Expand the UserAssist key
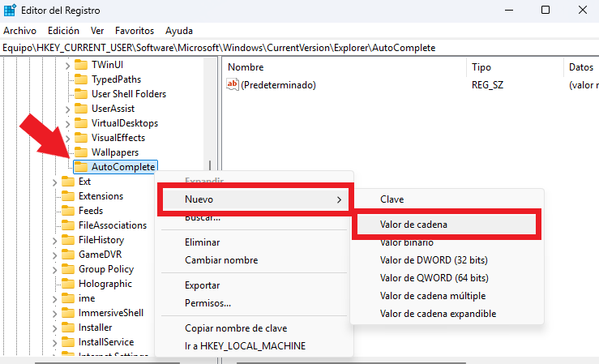Viewport: 599px width, 364px height. coord(67,109)
